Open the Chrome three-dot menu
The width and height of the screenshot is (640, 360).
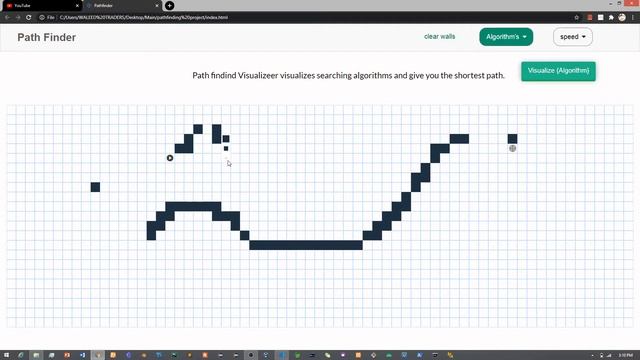tap(633, 18)
